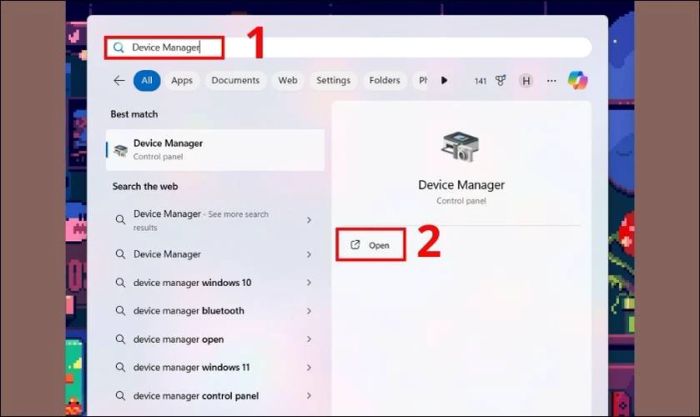
Task: Click search icon beside see more search results
Action: tap(120, 220)
